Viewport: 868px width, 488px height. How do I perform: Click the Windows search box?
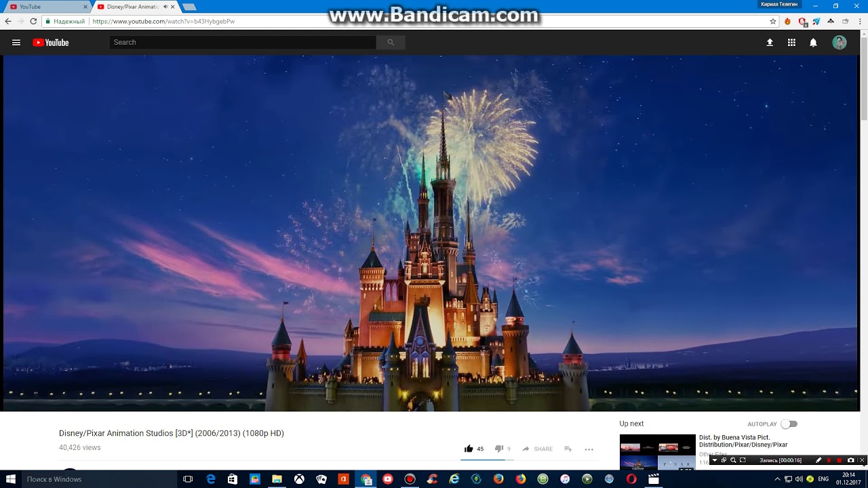coord(99,479)
